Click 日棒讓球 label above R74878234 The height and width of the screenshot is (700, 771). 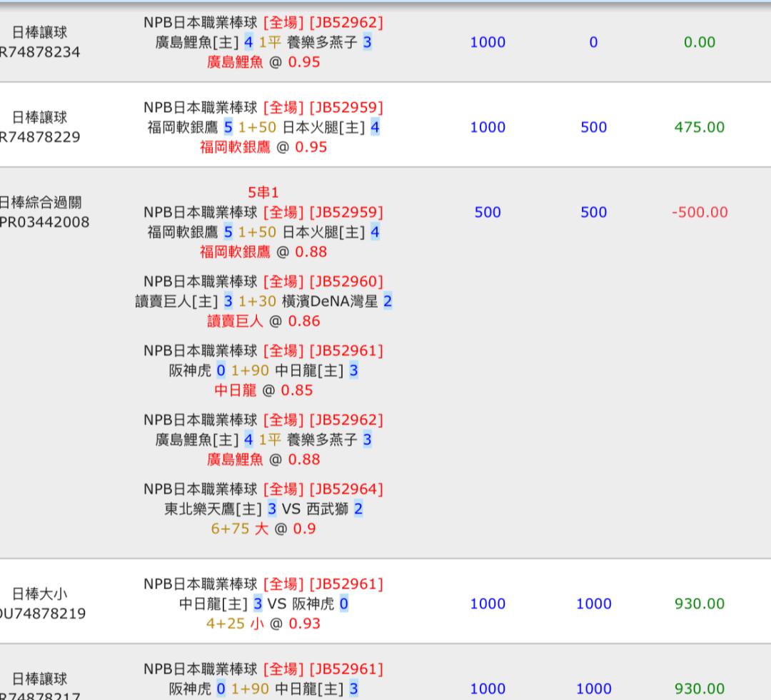(39, 32)
